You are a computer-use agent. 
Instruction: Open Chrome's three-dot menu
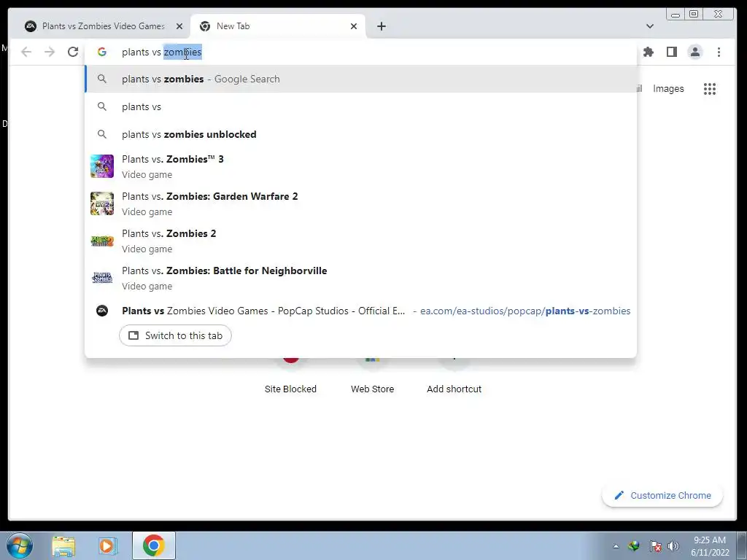[719, 52]
